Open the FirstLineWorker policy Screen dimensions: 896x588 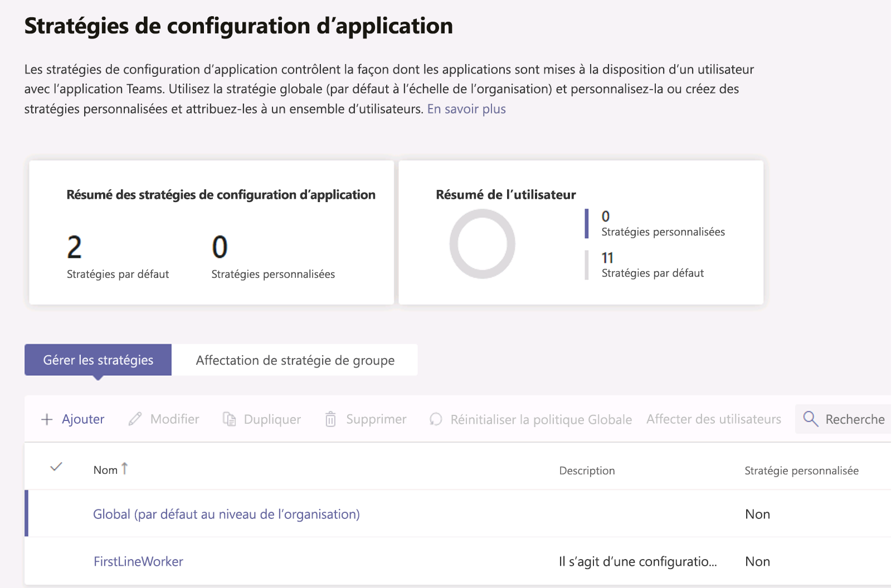(x=138, y=562)
